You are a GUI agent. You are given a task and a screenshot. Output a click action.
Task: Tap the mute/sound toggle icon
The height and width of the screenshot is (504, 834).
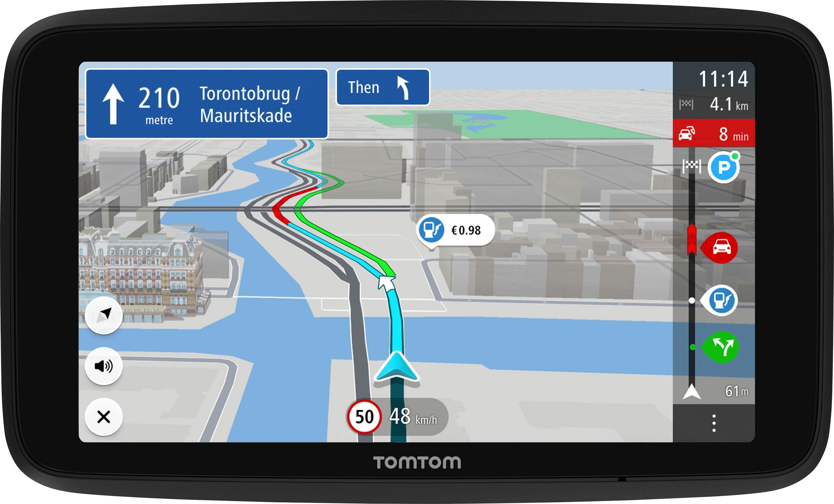click(92, 366)
